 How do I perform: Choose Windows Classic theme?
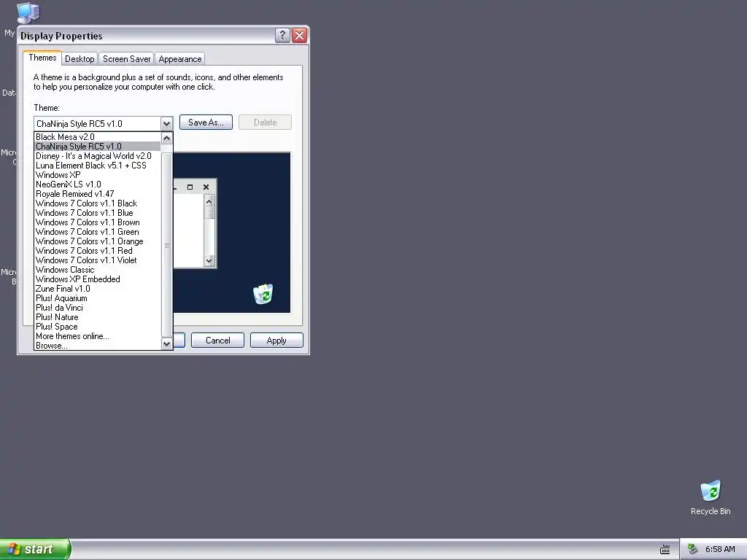coord(98,270)
